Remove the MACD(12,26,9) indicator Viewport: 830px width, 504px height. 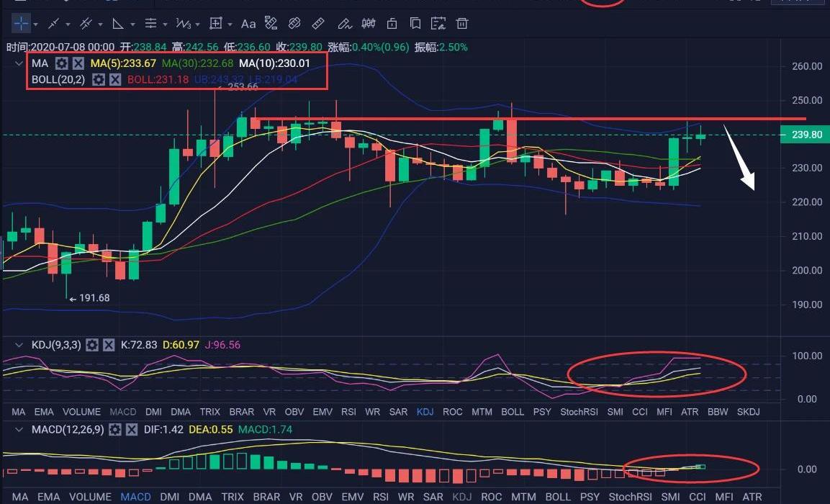pos(131,429)
